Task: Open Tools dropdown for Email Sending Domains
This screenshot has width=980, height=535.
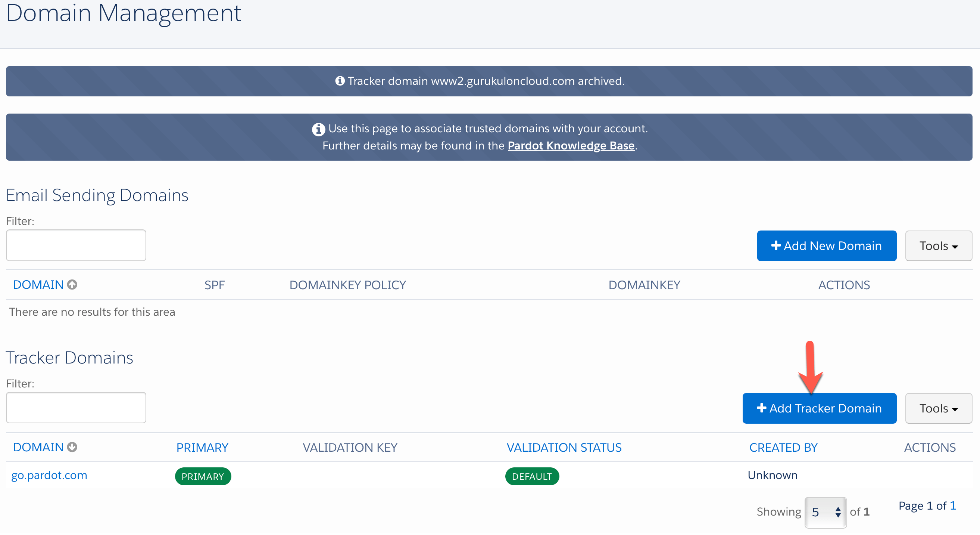Action: pyautogui.click(x=938, y=246)
